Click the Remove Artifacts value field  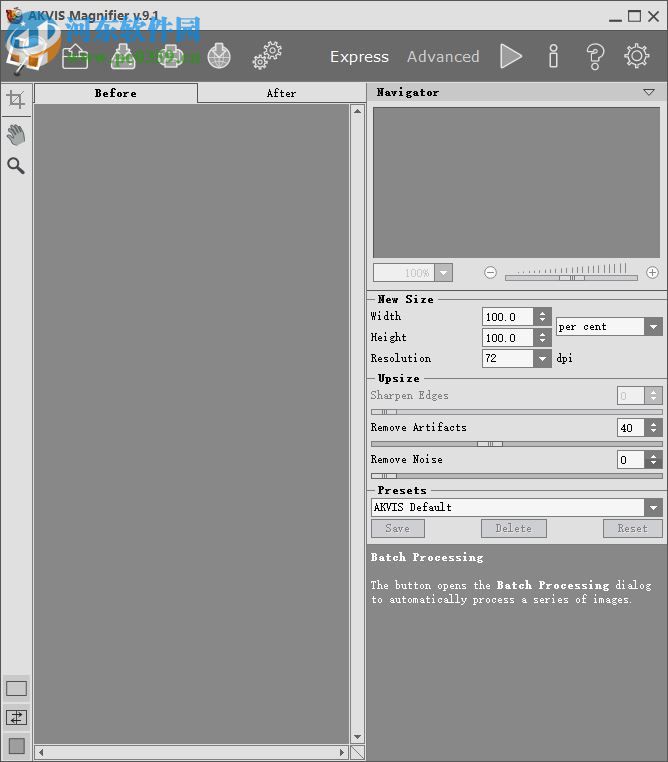(631, 428)
